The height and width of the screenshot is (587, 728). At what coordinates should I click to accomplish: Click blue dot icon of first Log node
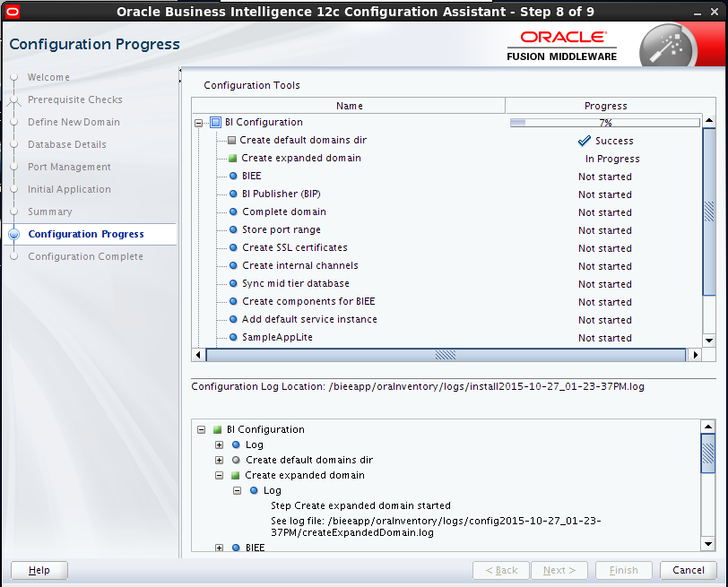pyautogui.click(x=236, y=445)
